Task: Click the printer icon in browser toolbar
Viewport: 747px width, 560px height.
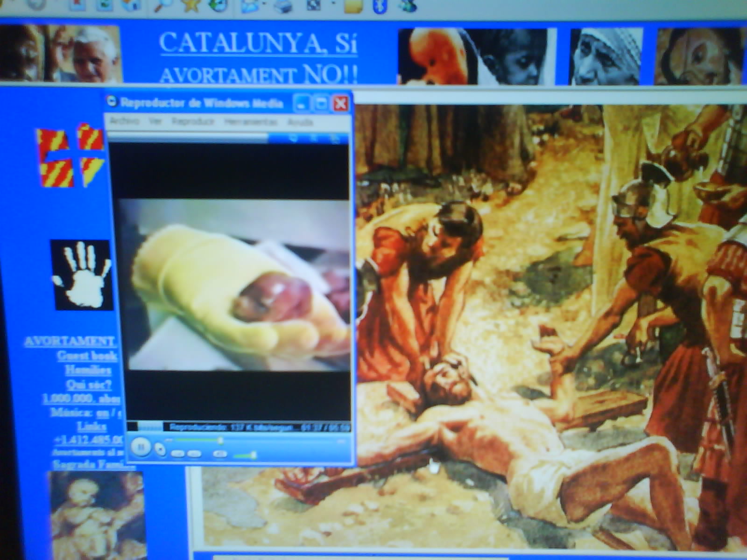Action: click(x=283, y=6)
